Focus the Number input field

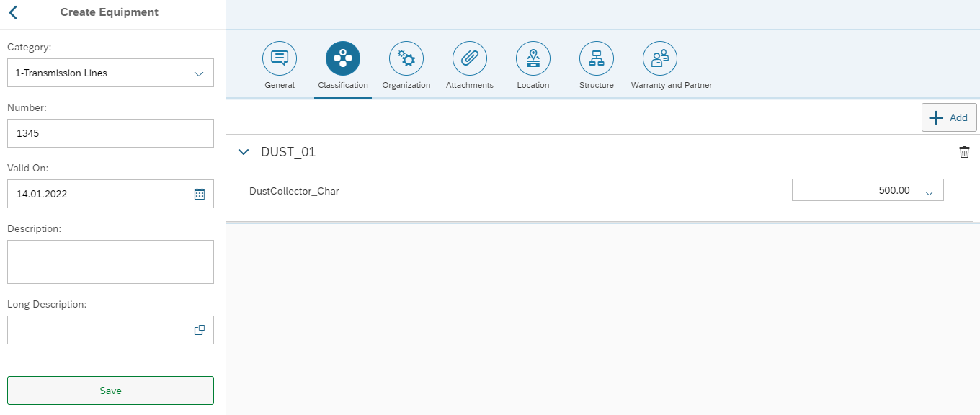pyautogui.click(x=110, y=133)
